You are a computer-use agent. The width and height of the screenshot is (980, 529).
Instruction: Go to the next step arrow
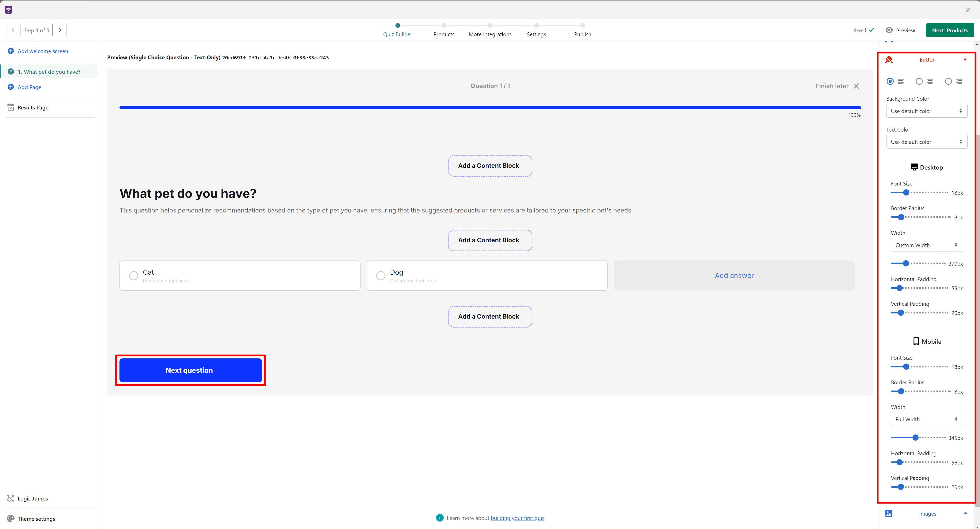pos(60,30)
